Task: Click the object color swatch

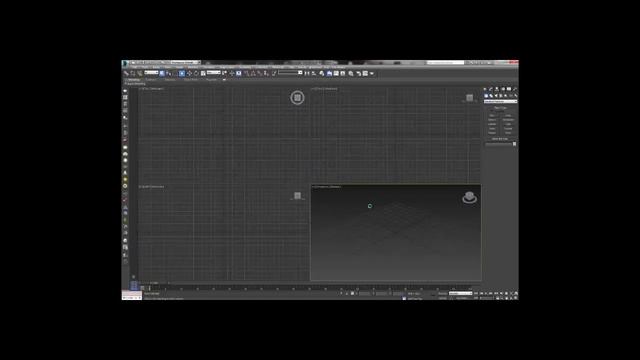Action: (514, 144)
